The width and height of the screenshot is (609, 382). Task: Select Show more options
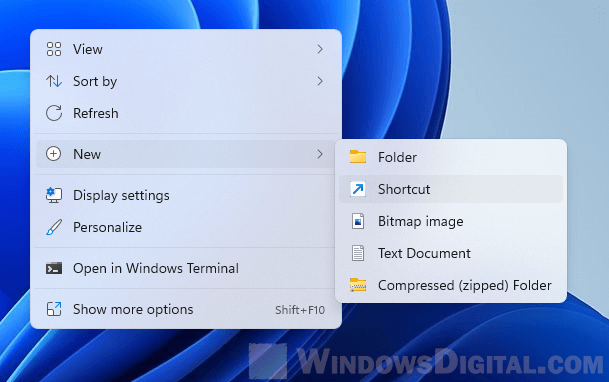pos(186,309)
